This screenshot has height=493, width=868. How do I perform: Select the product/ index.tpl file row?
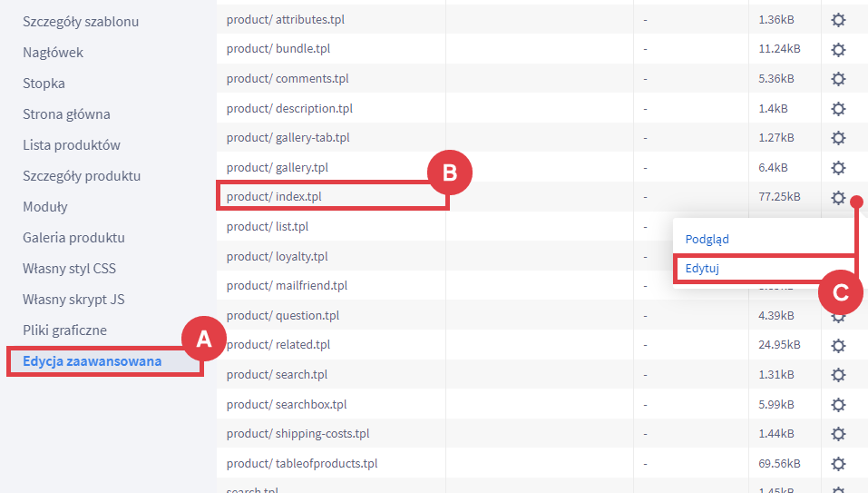(274, 197)
